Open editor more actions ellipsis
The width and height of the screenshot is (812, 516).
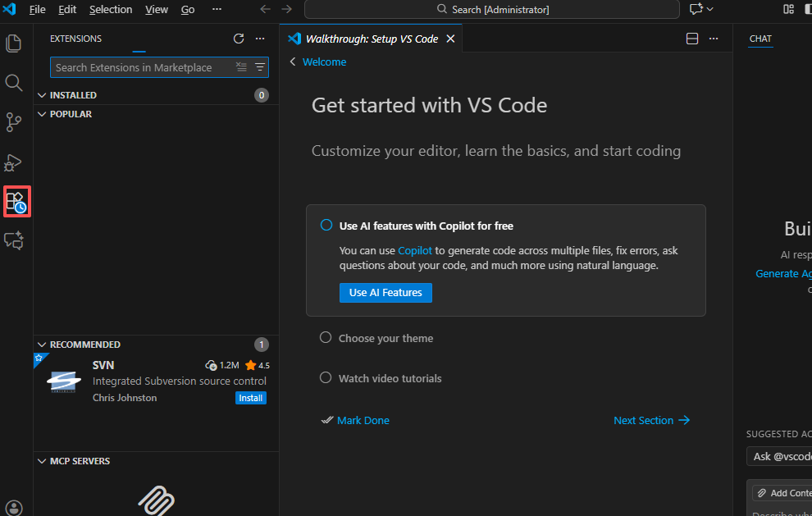tap(714, 39)
